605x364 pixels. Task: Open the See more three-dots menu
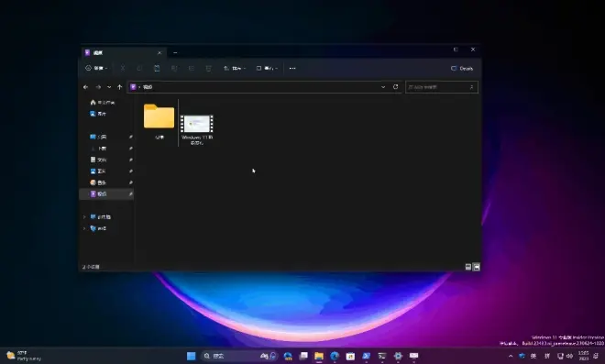click(292, 69)
